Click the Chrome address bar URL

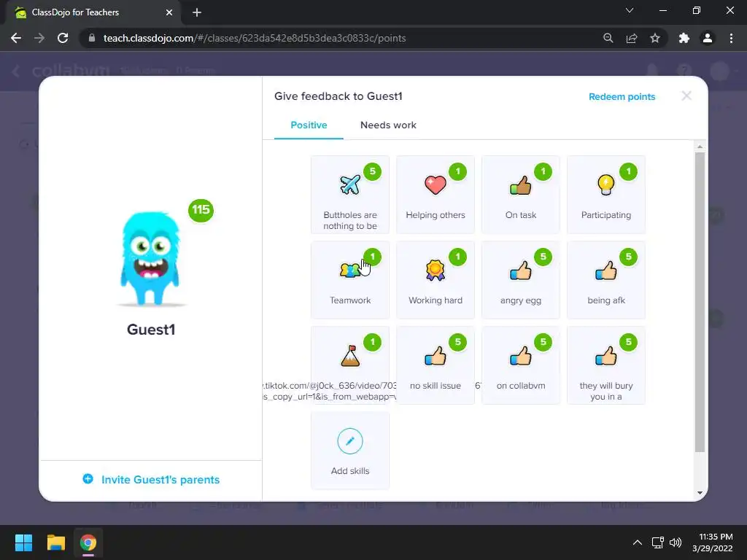255,38
